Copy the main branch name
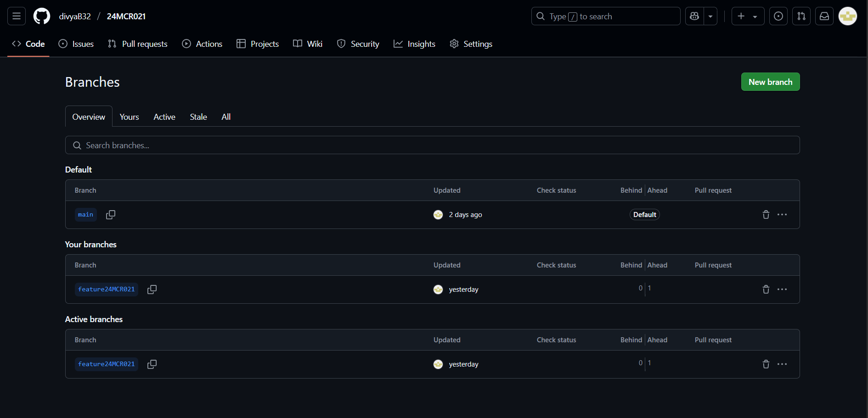This screenshot has width=868, height=418. pyautogui.click(x=111, y=214)
